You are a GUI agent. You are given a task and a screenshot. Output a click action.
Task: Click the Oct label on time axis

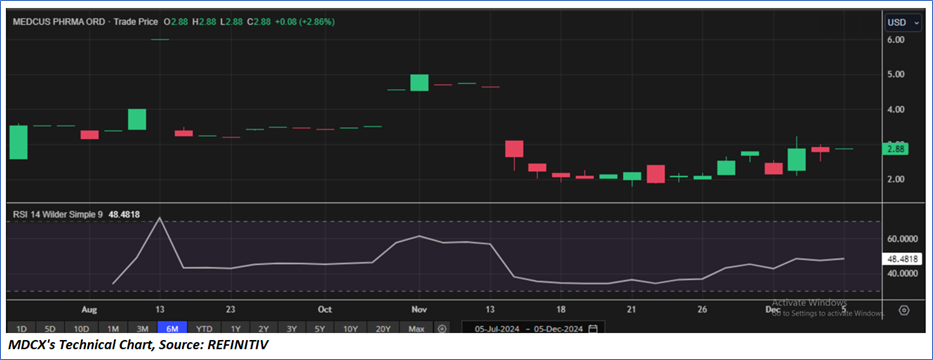(x=324, y=310)
